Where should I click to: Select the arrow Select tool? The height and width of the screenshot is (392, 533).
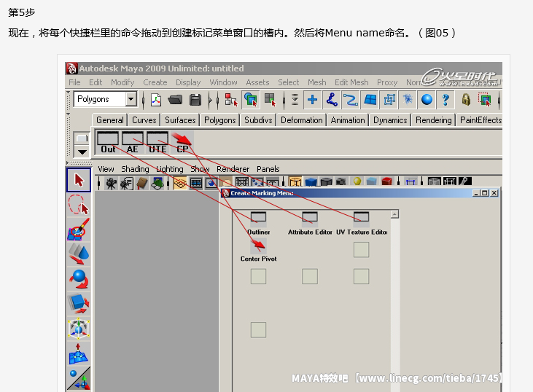[x=79, y=180]
